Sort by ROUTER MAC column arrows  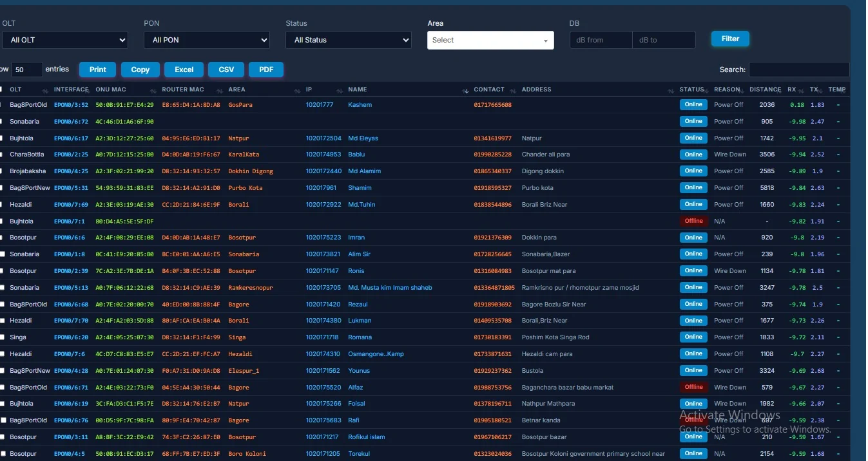[x=220, y=90]
